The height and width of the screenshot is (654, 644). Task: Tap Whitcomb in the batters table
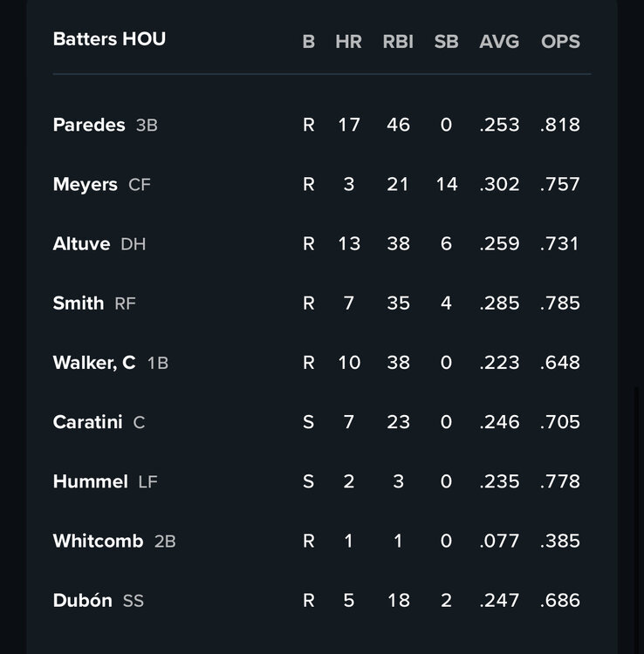(98, 541)
